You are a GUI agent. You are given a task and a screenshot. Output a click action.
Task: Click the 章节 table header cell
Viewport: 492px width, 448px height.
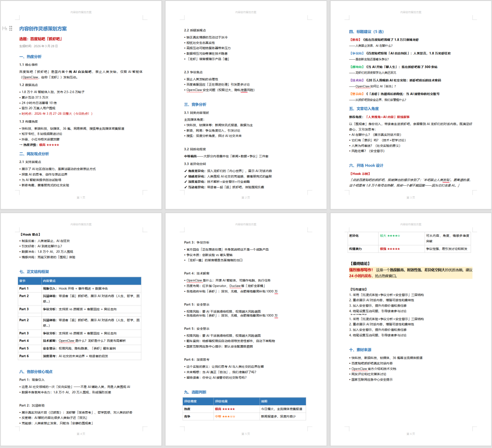23,281
